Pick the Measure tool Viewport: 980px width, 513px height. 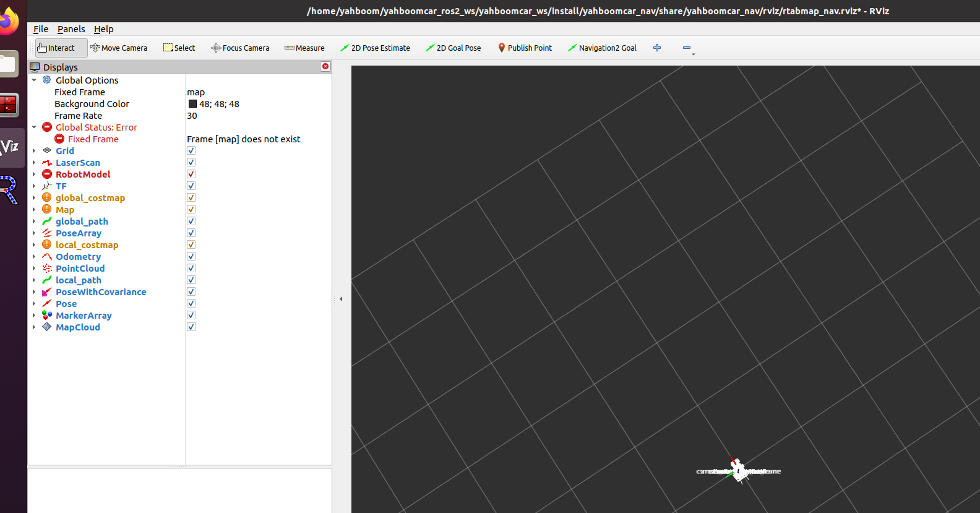click(x=304, y=48)
